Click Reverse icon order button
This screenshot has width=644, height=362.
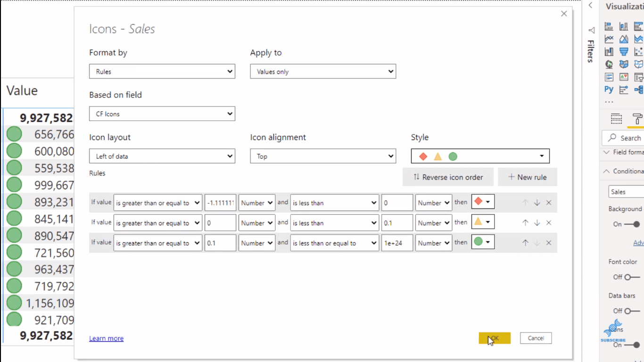448,177
